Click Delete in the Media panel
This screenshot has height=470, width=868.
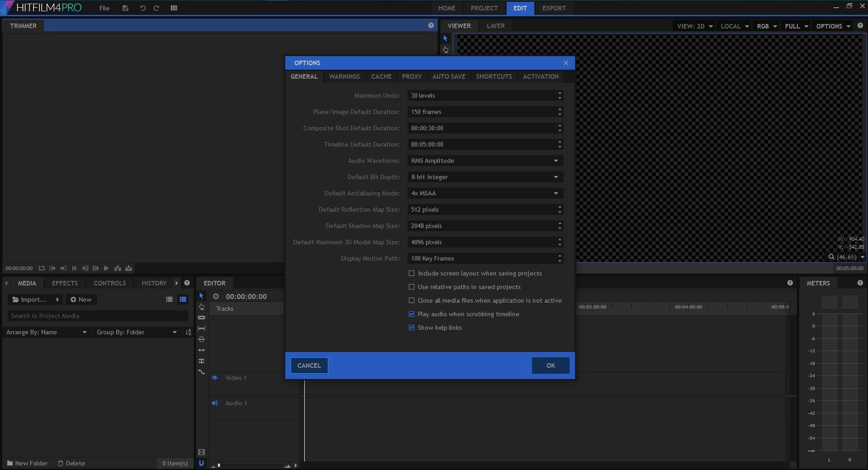72,463
